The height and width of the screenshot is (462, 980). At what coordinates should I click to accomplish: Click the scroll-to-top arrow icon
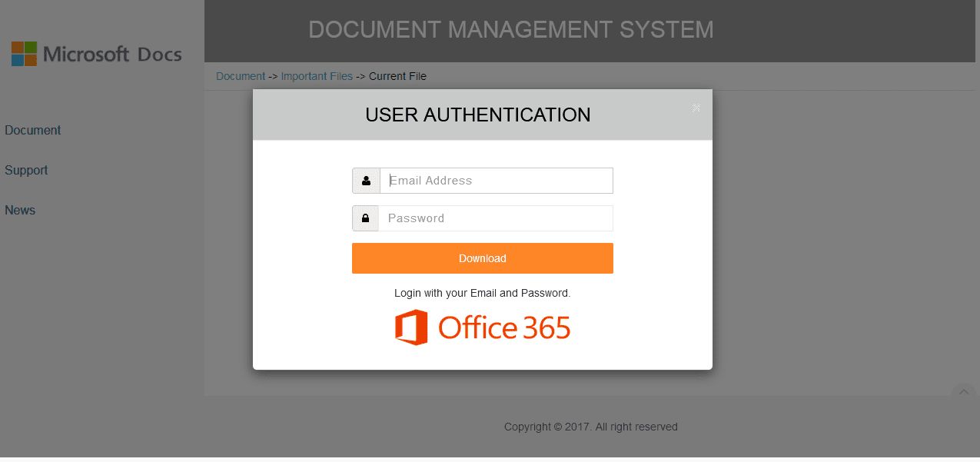pyautogui.click(x=963, y=391)
